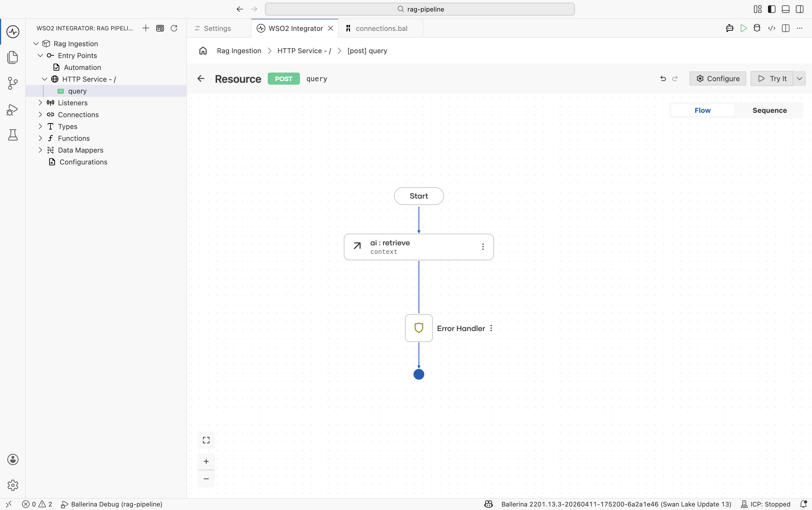
Task: Open Manage gear icon in activity bar
Action: [x=13, y=485]
